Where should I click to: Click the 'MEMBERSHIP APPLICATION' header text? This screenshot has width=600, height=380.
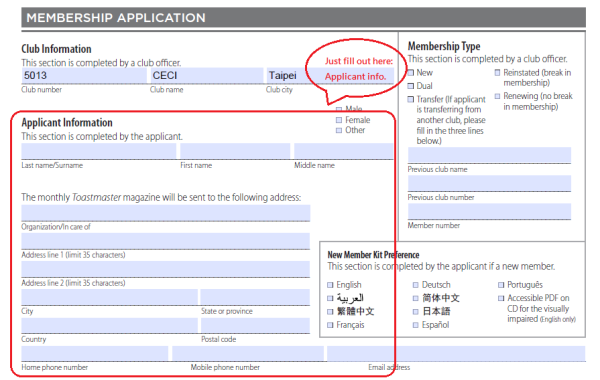pos(116,18)
